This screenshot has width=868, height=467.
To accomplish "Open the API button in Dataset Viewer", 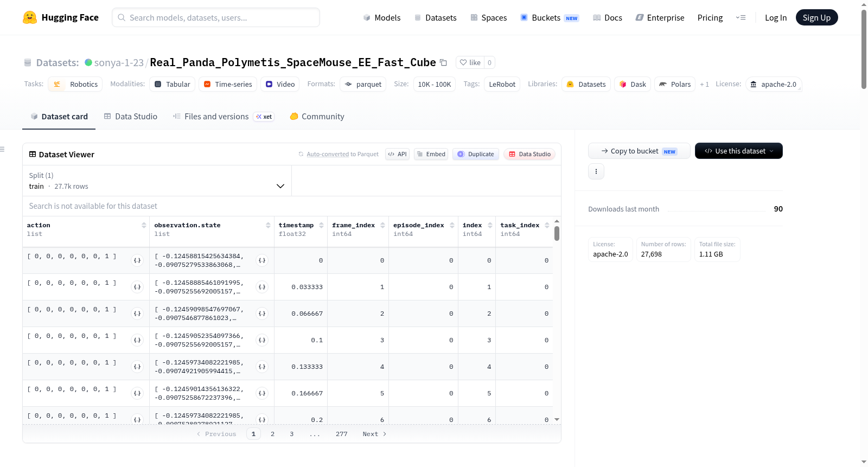I will pos(397,154).
